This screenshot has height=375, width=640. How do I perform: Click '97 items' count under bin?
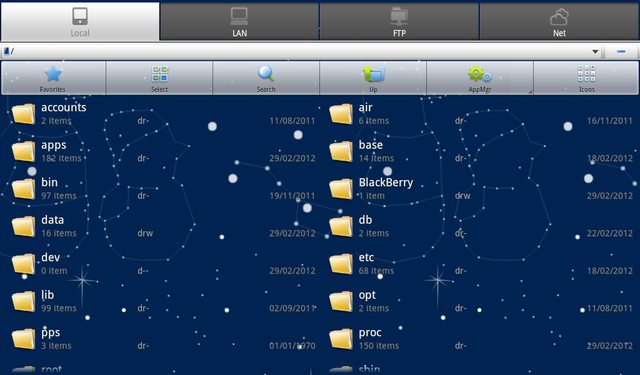[x=59, y=196]
